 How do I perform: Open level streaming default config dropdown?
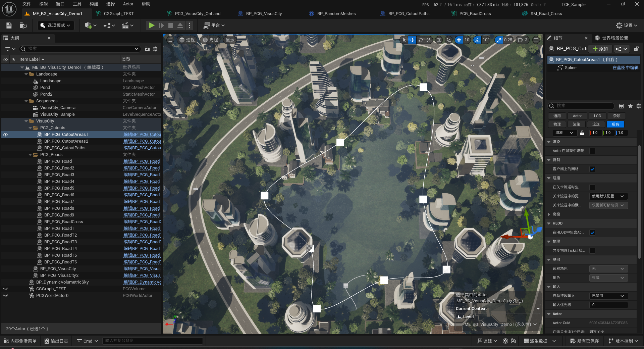(x=608, y=196)
